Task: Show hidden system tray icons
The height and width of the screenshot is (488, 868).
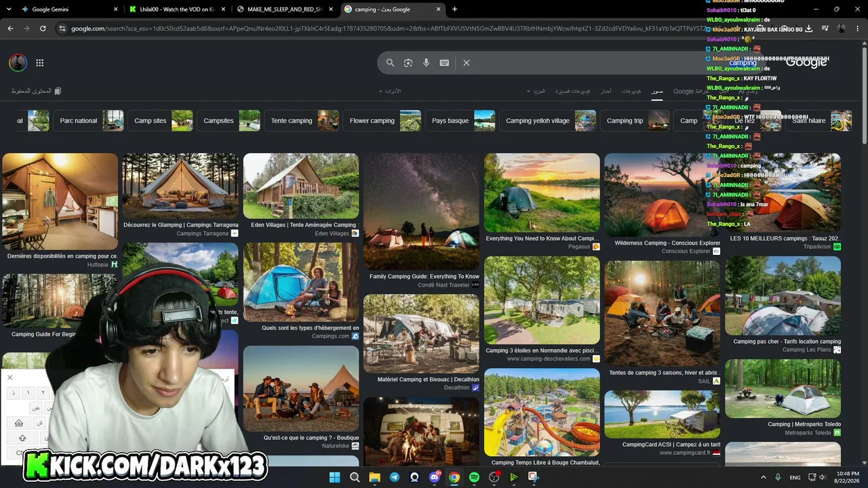Action: coord(763,477)
